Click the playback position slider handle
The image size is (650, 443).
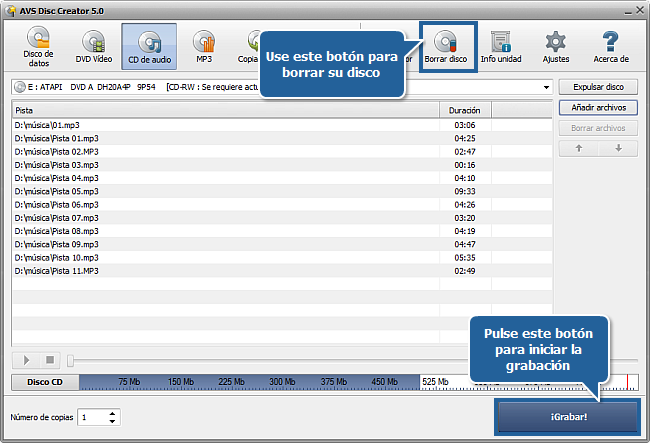[x=70, y=361]
